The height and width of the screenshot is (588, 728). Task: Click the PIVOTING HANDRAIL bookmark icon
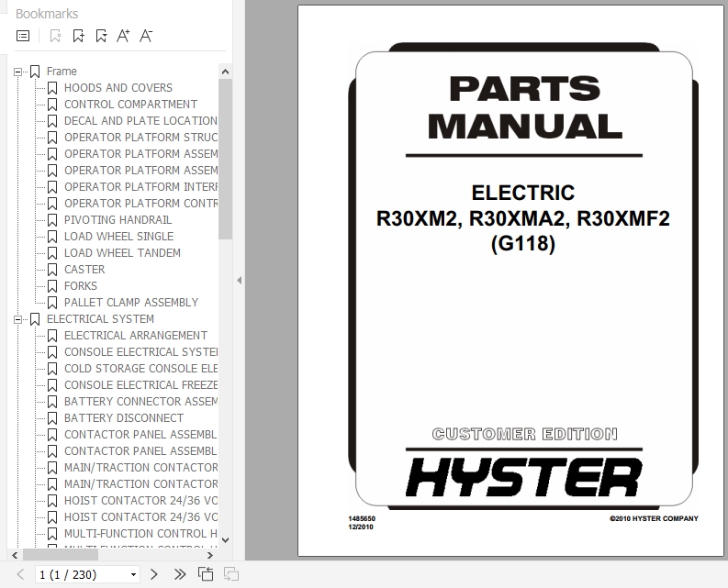pos(52,220)
